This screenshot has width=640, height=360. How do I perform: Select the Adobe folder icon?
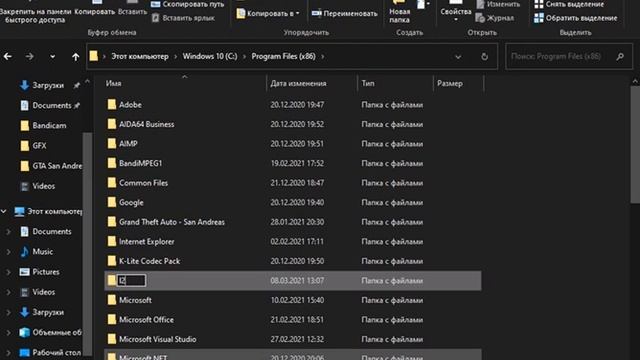[111, 104]
